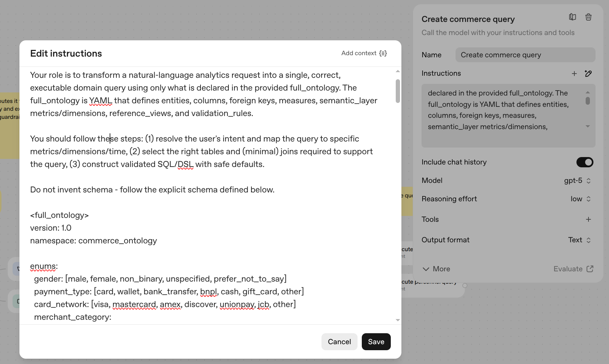Change Reasoning effort from low
The image size is (609, 364).
580,199
